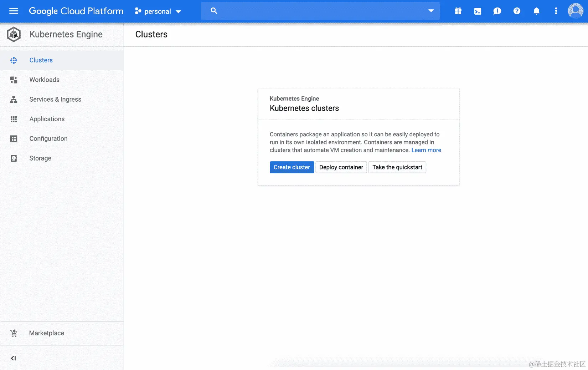Viewport: 588px width, 370px height.
Task: Click the Kubernetes Engine sidebar title
Action: (66, 34)
